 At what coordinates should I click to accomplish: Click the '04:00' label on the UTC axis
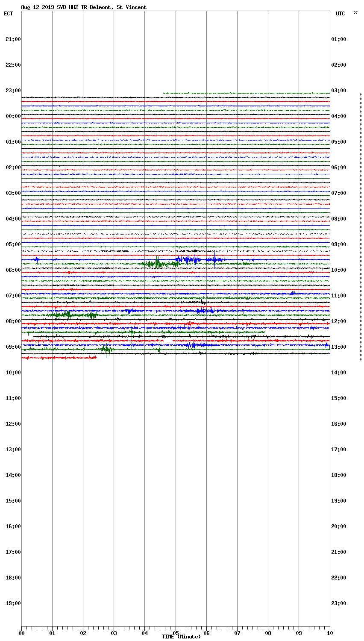339,116
